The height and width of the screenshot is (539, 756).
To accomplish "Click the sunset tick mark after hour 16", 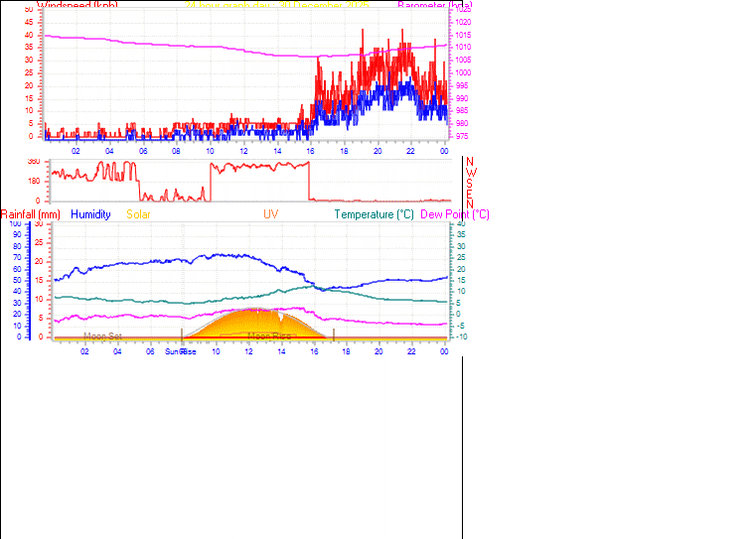I will tap(334, 334).
